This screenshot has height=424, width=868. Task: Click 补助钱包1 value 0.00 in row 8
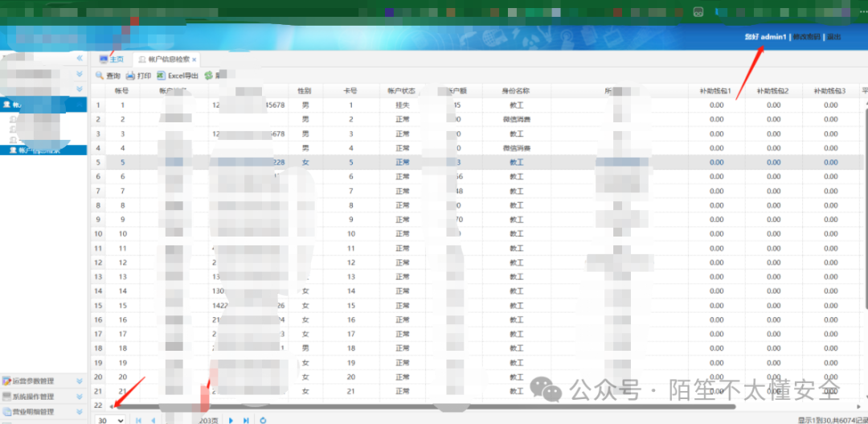click(716, 206)
